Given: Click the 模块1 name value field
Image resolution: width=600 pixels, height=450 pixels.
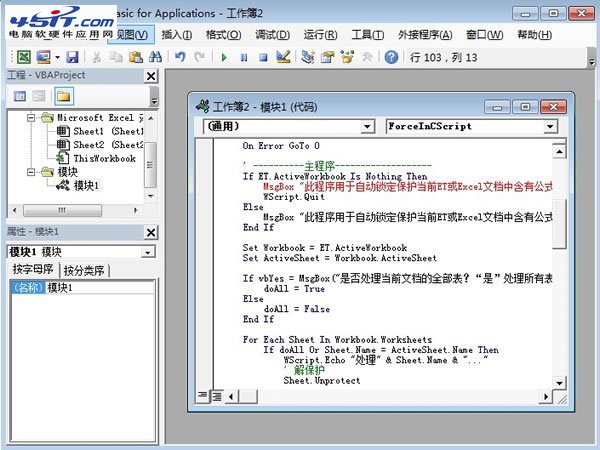Looking at the screenshot, I should [x=99, y=287].
